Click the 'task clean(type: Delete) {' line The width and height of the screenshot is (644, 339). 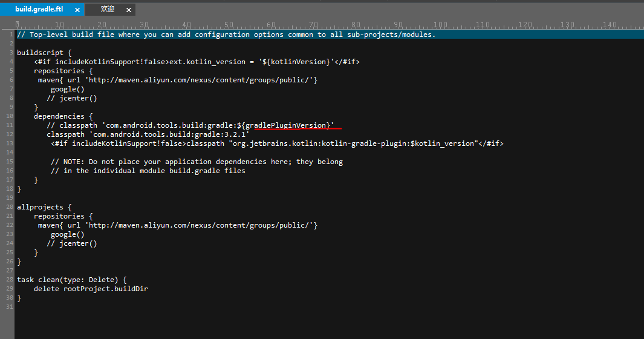click(x=72, y=280)
